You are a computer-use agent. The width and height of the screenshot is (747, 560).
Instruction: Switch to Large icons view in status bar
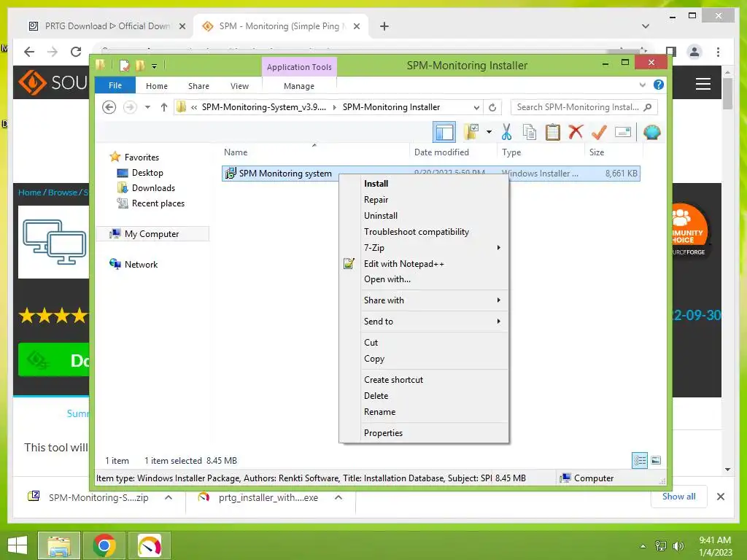pos(656,461)
